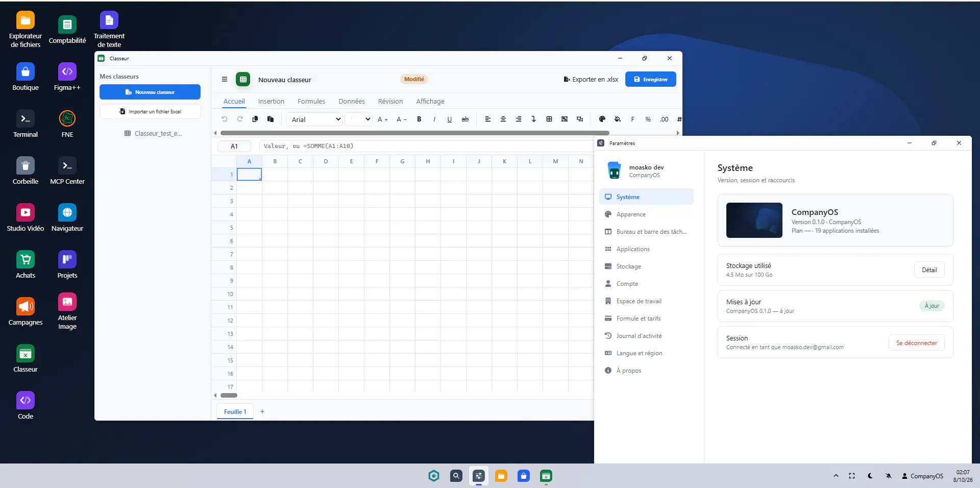This screenshot has width=980, height=488.
Task: Click the Copy icon in Classeur toolbar
Action: (x=255, y=119)
